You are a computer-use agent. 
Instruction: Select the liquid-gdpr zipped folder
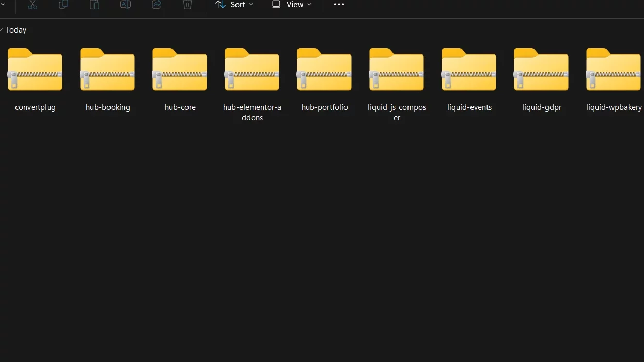[x=541, y=77]
